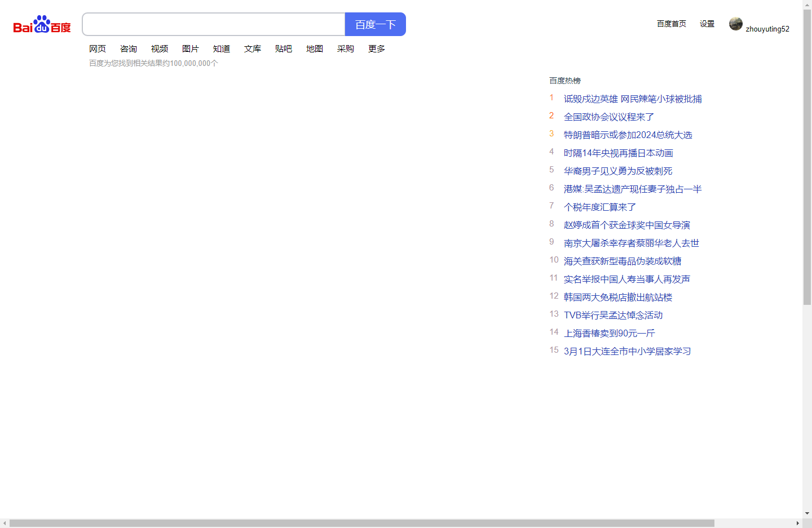
Task: Open user avatar for zhouyuting52
Action: (x=736, y=24)
